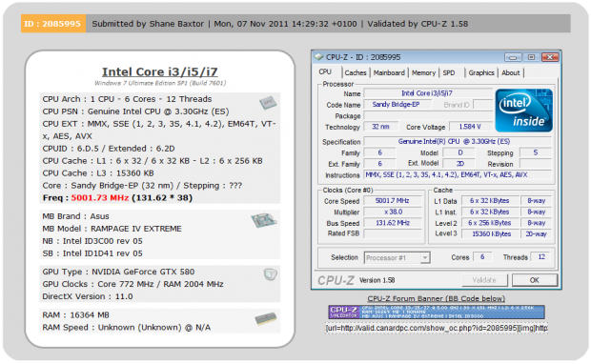Click the Cores value in CPU-Z
Image resolution: width=591 pixels, height=364 pixels.
coord(482,257)
